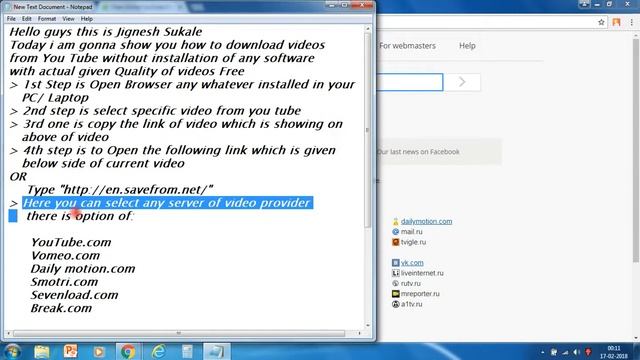
Task: Open Notepad's Edit menu
Action: (x=27, y=19)
